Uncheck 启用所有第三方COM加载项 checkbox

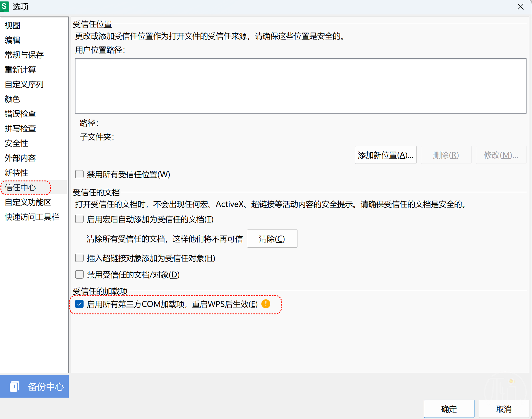pyautogui.click(x=79, y=304)
